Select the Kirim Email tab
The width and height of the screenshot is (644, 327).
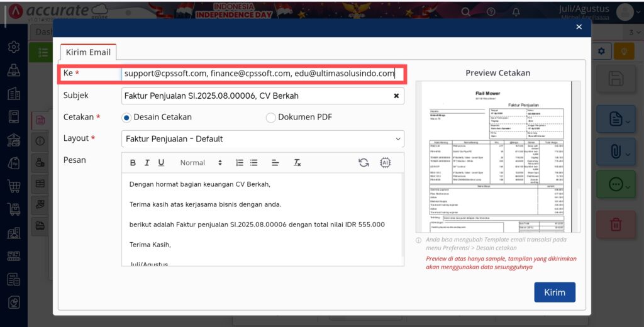point(88,52)
